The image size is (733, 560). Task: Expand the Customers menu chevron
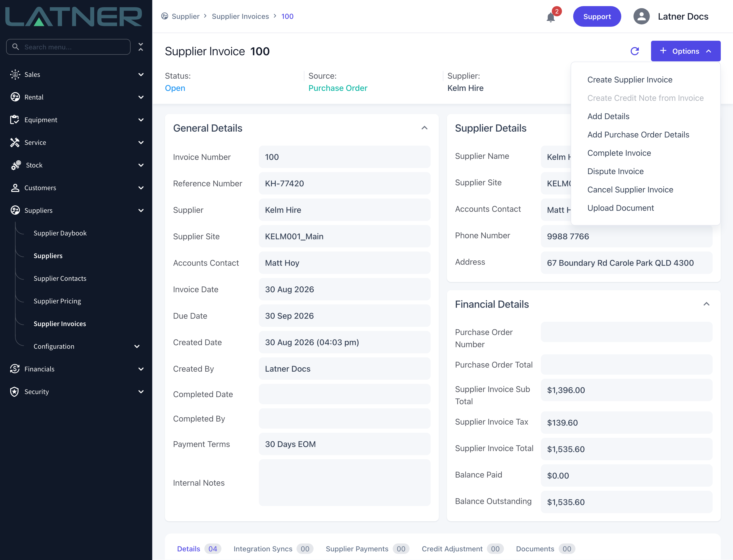pyautogui.click(x=141, y=188)
